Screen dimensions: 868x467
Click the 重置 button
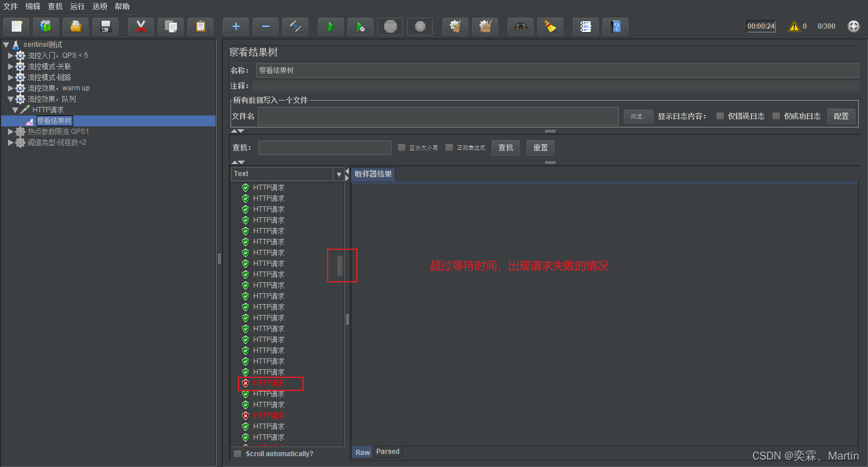pos(540,147)
